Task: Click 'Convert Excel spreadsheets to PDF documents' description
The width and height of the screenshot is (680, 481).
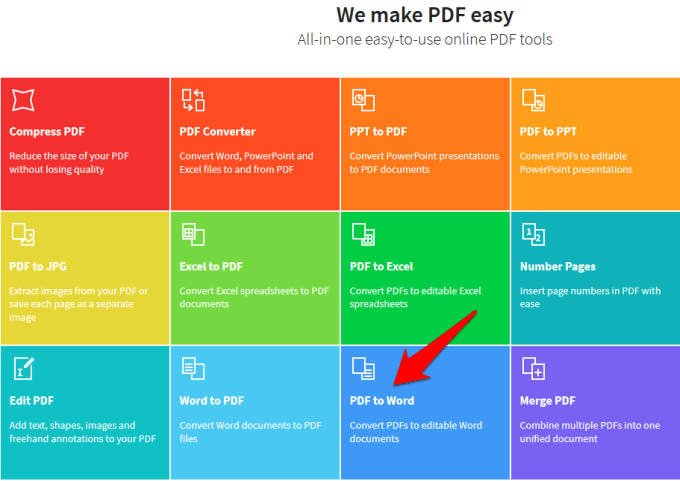Action: [x=254, y=297]
